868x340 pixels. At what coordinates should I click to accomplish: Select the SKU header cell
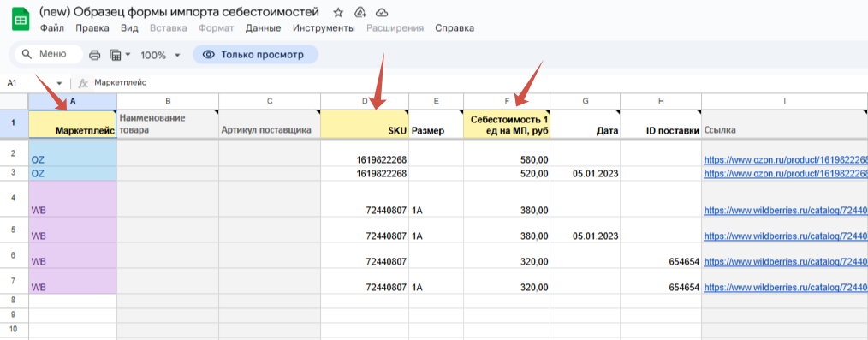(x=365, y=123)
